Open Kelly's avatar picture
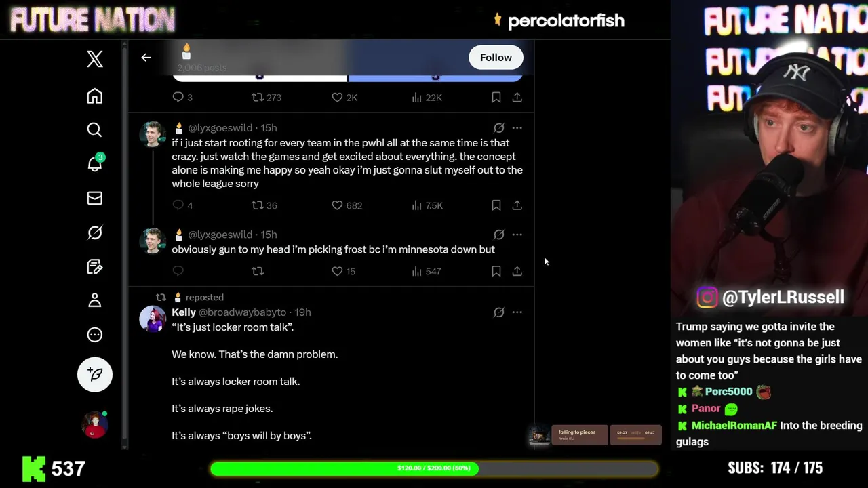The image size is (868, 488). click(x=153, y=319)
